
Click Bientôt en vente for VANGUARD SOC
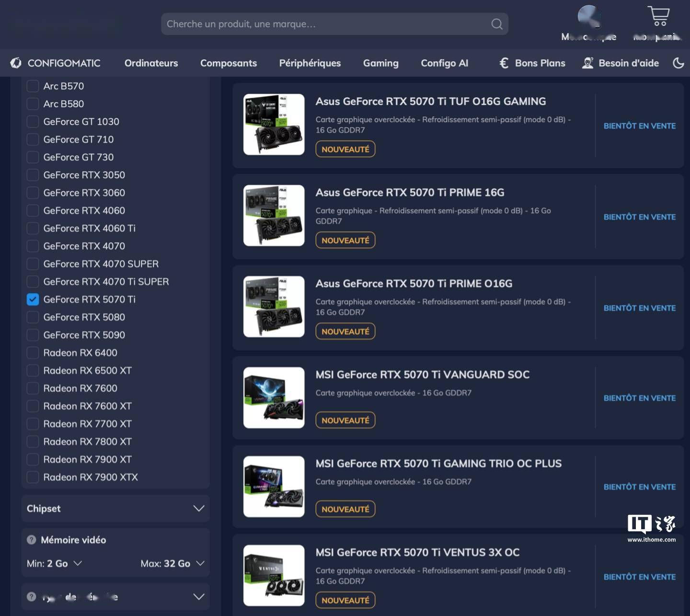click(640, 398)
